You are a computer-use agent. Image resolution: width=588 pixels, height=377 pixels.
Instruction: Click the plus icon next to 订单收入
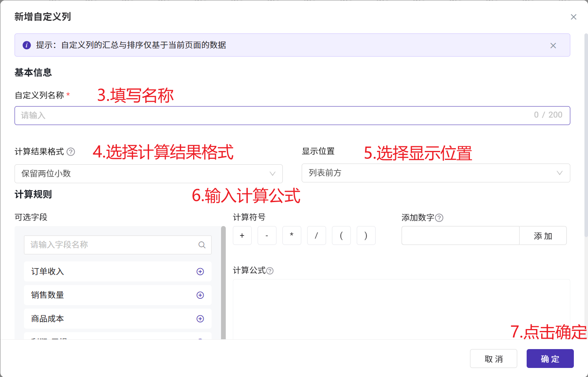click(x=200, y=272)
